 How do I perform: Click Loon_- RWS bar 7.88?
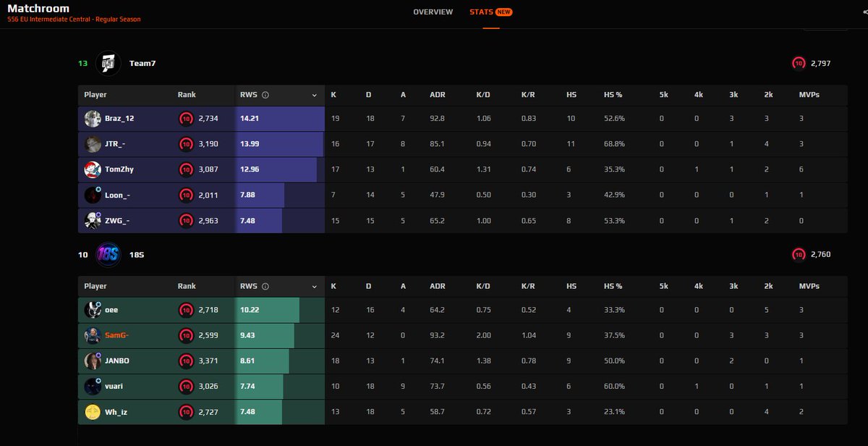point(260,195)
